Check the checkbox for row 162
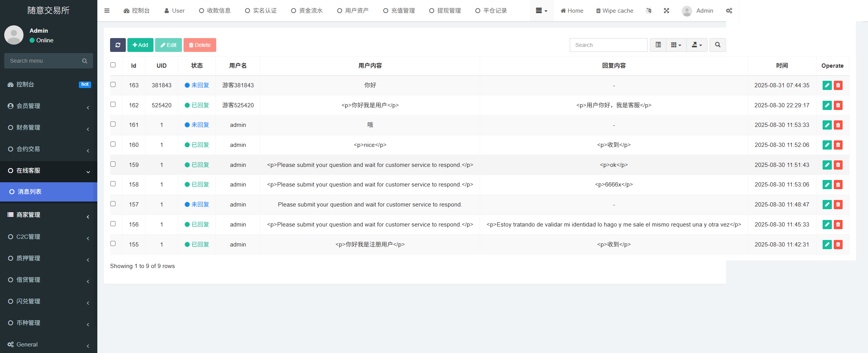 [x=113, y=105]
